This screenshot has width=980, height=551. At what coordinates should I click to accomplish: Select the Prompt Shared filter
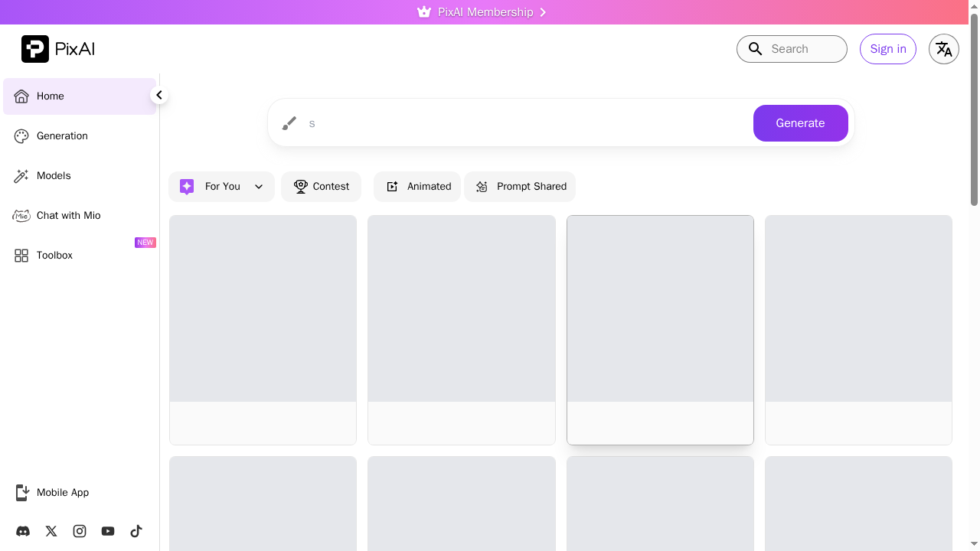click(x=520, y=187)
